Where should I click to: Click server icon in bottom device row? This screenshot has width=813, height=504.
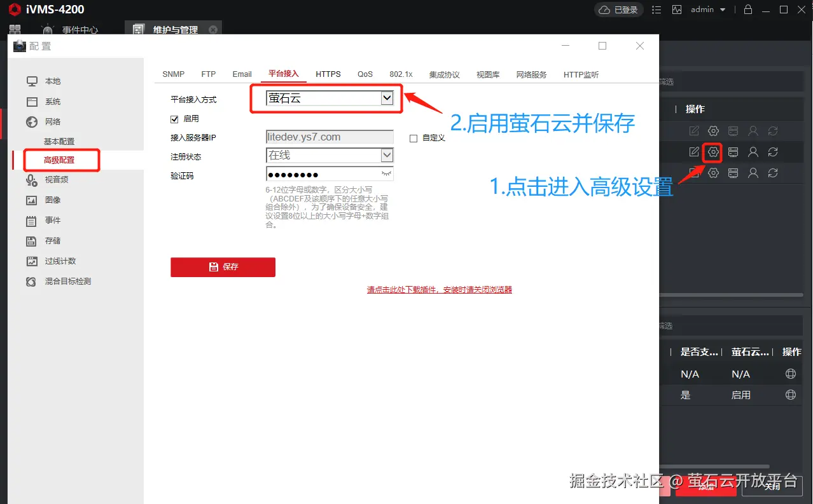[733, 173]
